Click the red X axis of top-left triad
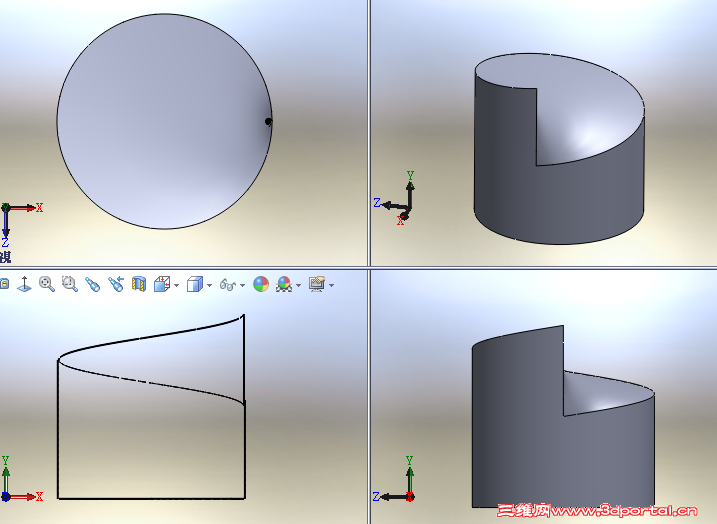This screenshot has height=524, width=717. point(24,208)
